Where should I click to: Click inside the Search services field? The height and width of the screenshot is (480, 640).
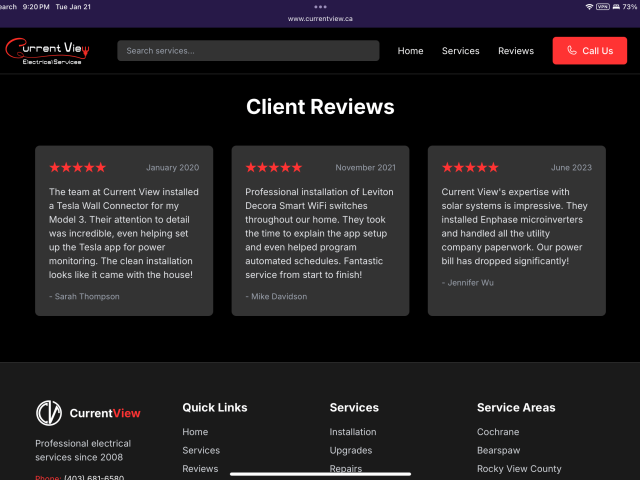point(248,51)
